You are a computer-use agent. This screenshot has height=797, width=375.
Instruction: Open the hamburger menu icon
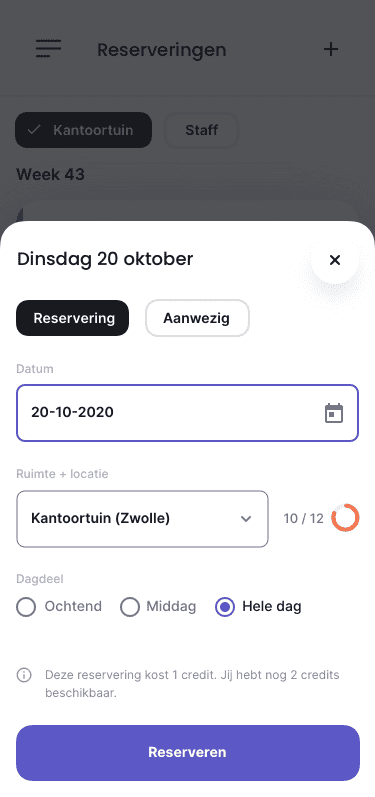click(x=48, y=49)
